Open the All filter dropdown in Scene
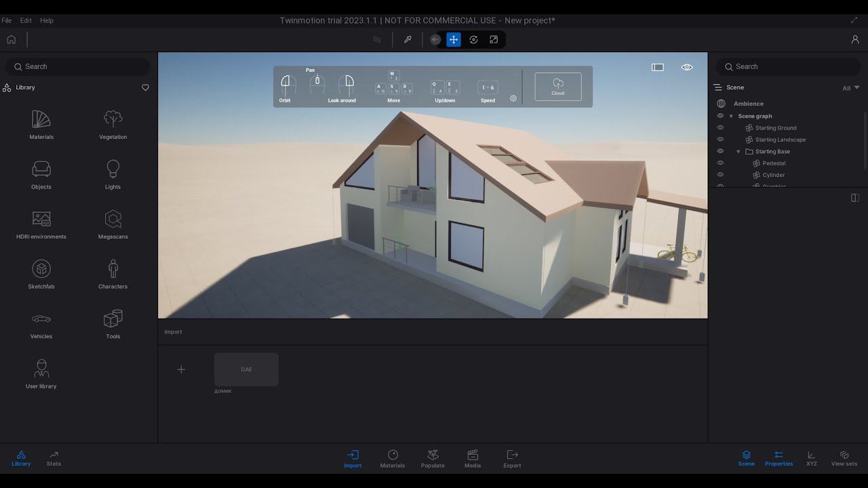Viewport: 868px width, 488px height. (x=851, y=88)
